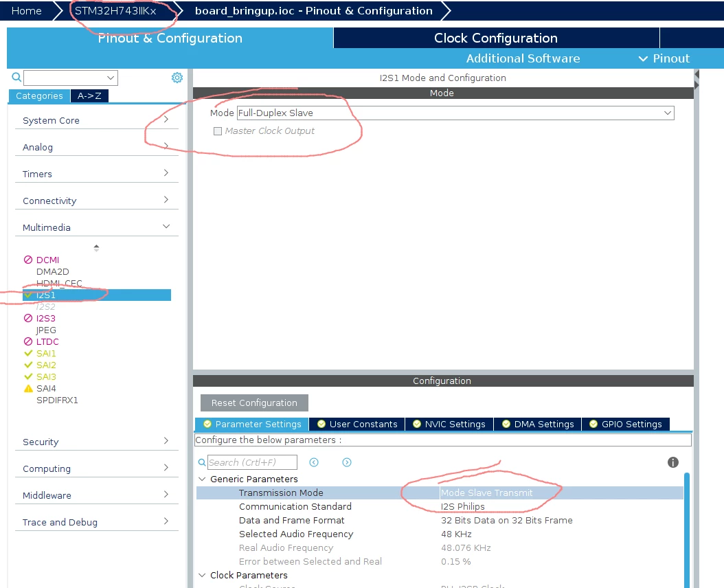Click the Real Audio Frequency row

440,547
